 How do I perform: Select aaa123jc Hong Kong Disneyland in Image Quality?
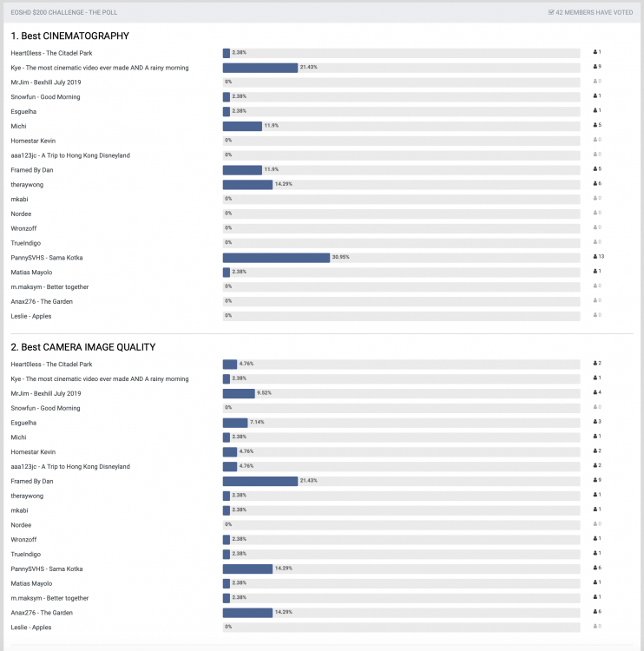70,466
